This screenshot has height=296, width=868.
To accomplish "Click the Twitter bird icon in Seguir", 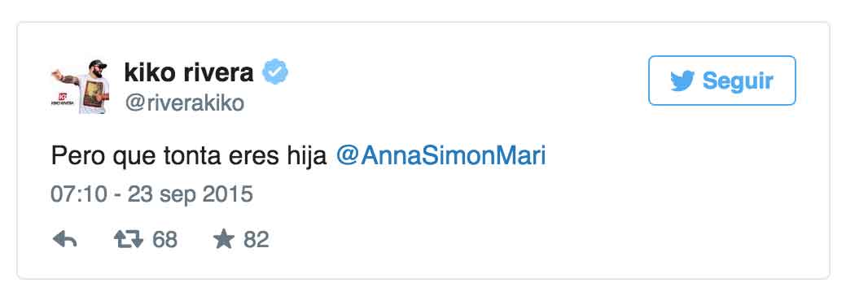I will [x=682, y=81].
